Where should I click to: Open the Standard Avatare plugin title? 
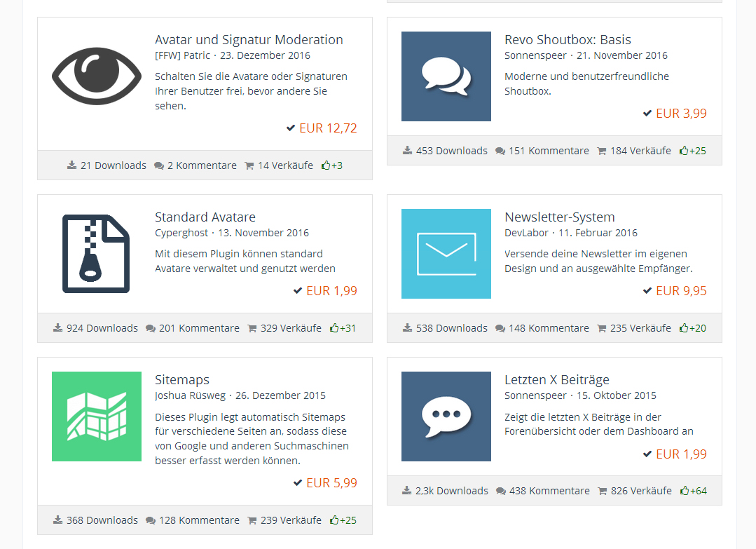[x=205, y=217]
